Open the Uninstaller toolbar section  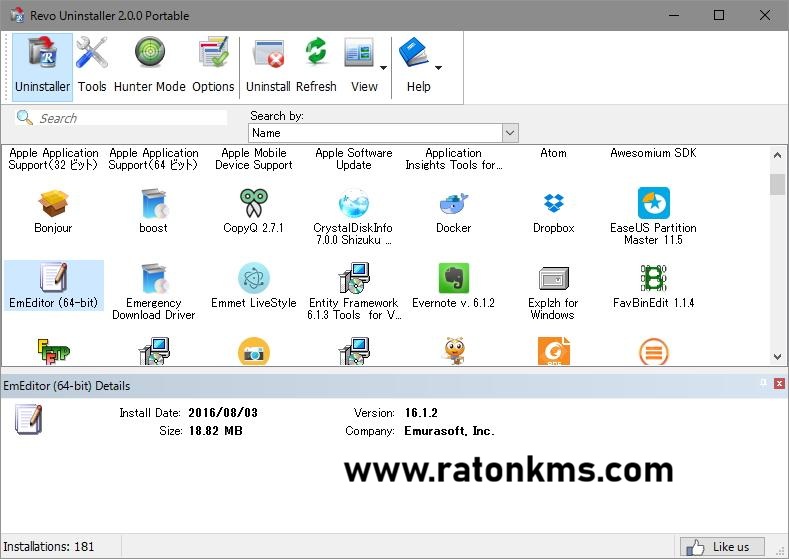click(42, 65)
